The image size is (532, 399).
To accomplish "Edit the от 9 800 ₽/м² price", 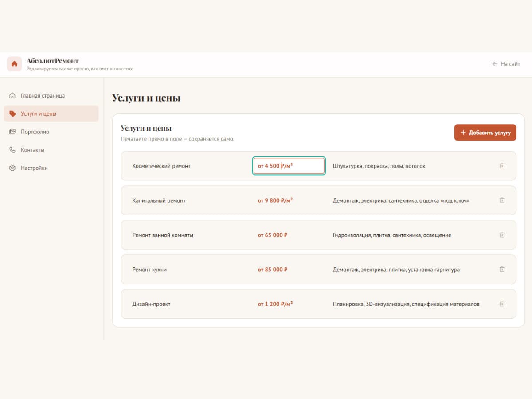I will pyautogui.click(x=275, y=200).
